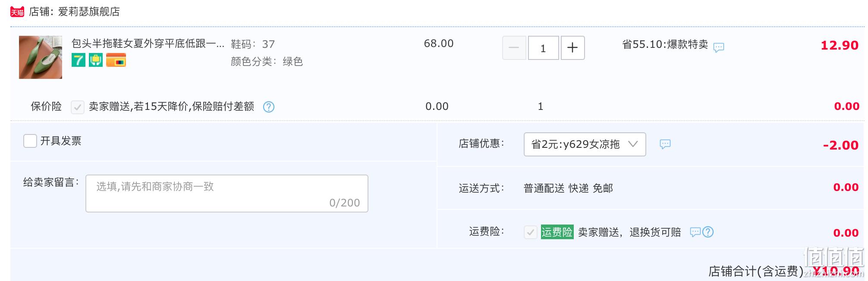The image size is (868, 281).
Task: Decrease quantity with the minus button
Action: [x=514, y=48]
